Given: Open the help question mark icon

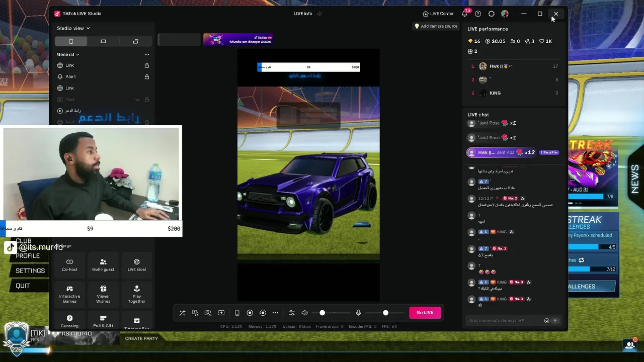Looking at the screenshot, I should 478,14.
